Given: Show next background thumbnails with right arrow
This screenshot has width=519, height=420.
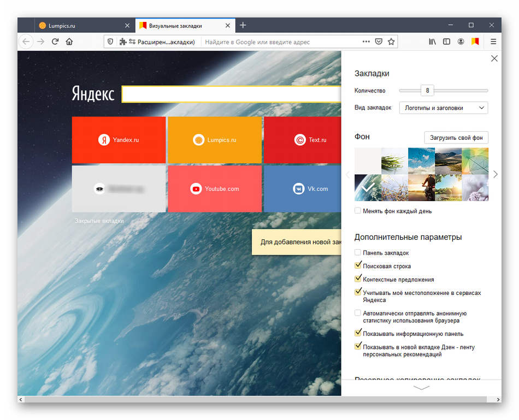Looking at the screenshot, I should (495, 174).
